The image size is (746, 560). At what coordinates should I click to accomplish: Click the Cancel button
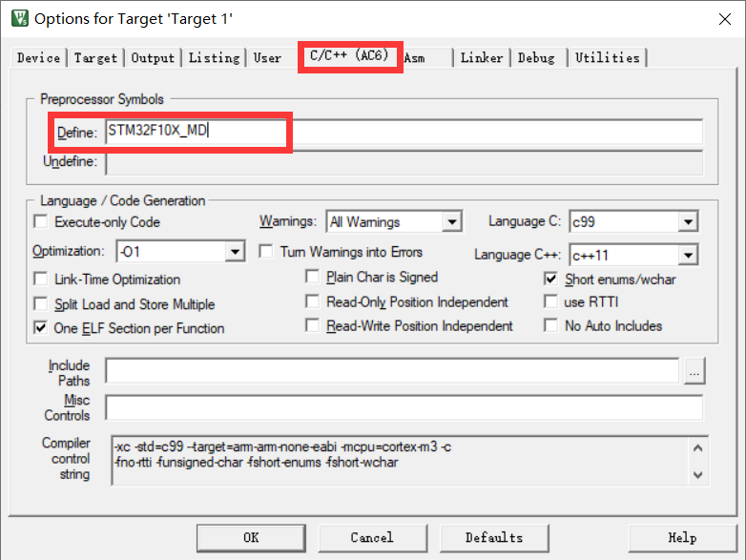click(372, 538)
